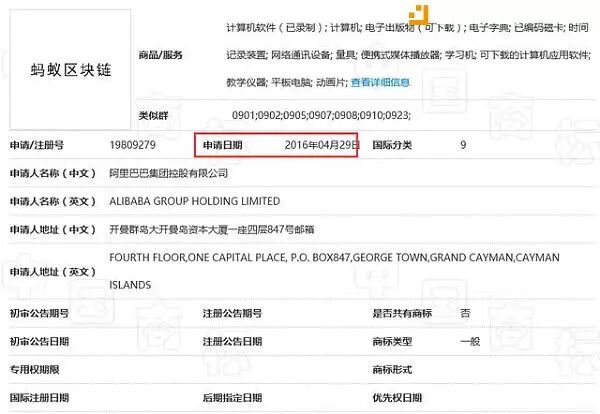Select the FOURTH FLOOR,ONE CAPITAL PLACE address line
The image size is (600, 414).
(334, 258)
